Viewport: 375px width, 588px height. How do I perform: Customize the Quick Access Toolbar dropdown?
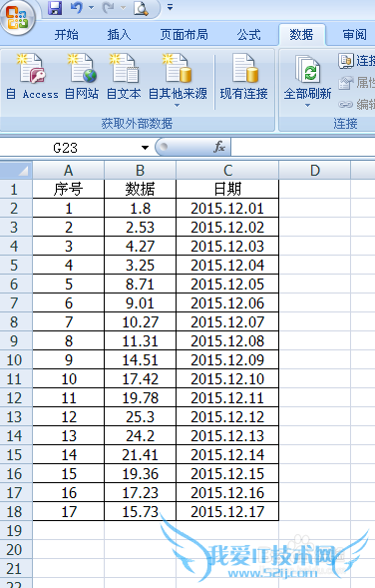(170, 7)
